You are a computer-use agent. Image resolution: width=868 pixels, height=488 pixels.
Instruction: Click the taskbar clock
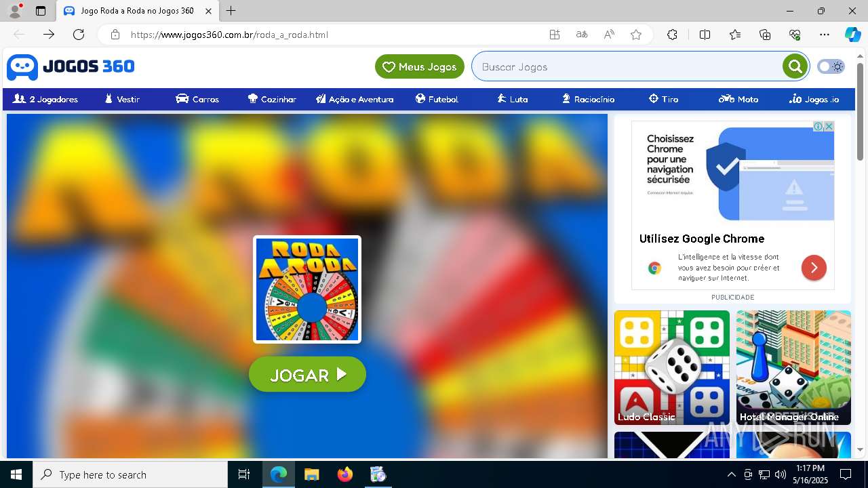tap(810, 474)
